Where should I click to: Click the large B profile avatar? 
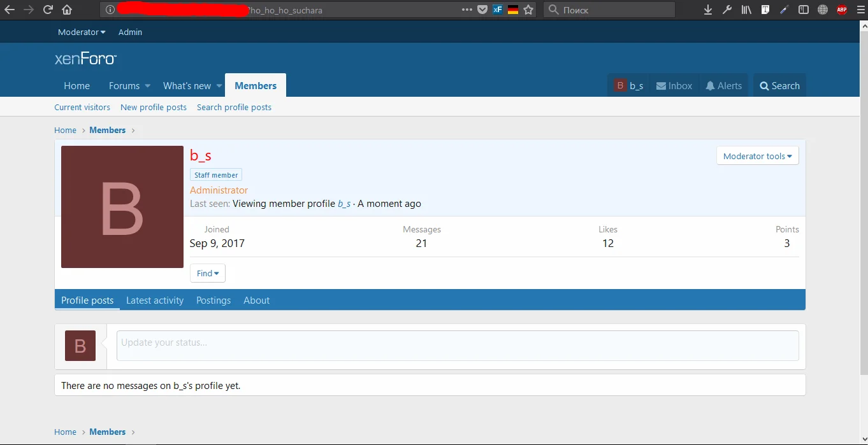pyautogui.click(x=122, y=207)
